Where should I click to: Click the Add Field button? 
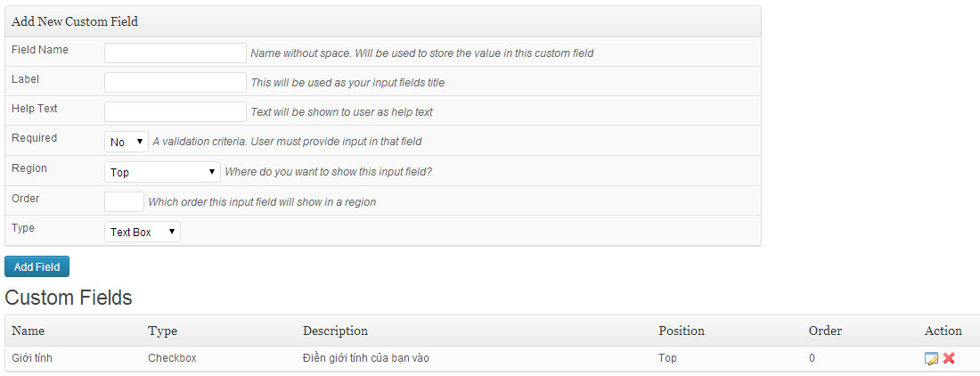coord(37,266)
